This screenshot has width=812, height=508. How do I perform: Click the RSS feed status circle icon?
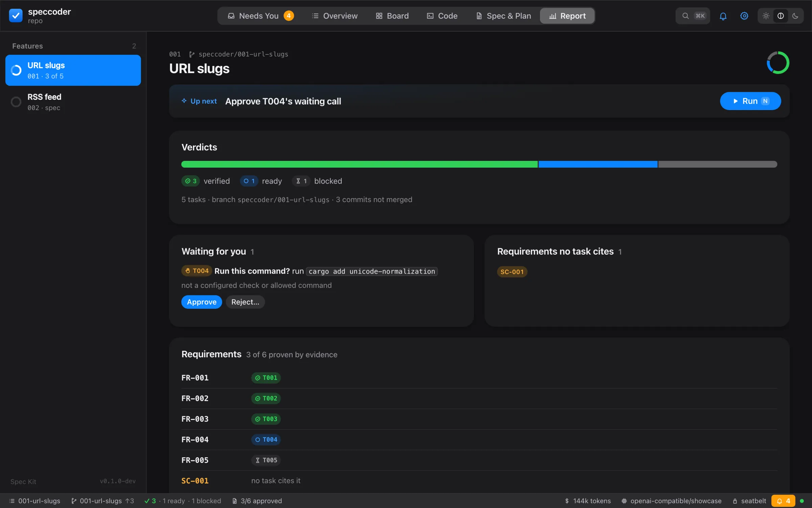(x=16, y=102)
